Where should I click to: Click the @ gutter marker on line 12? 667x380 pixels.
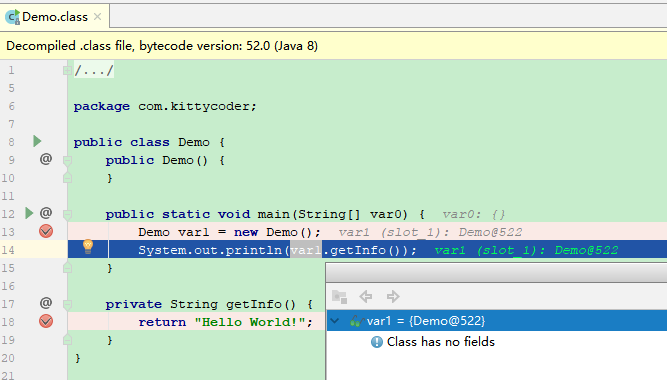coord(46,213)
